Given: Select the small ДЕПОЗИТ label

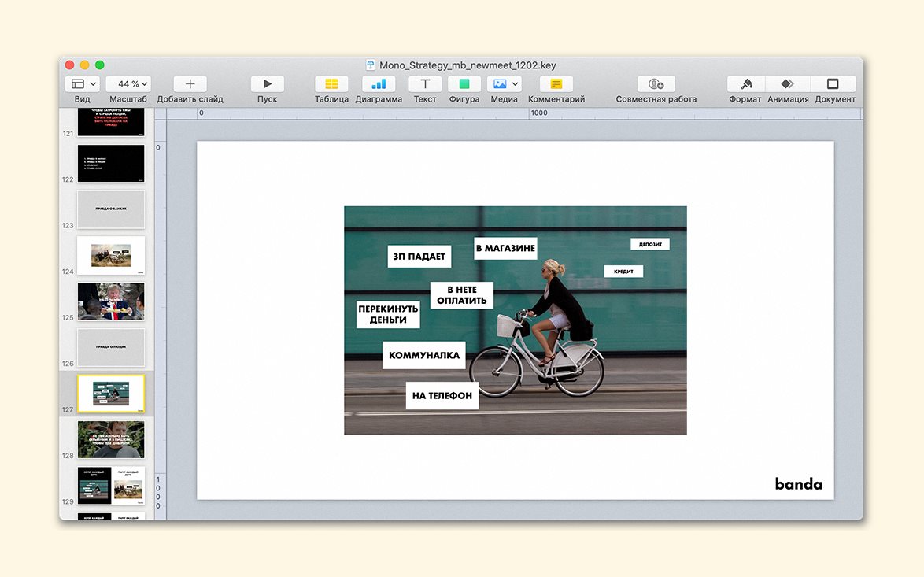Looking at the screenshot, I should click(650, 244).
